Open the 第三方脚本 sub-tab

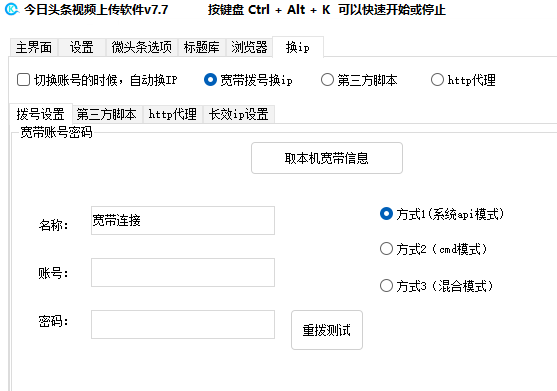(x=107, y=114)
